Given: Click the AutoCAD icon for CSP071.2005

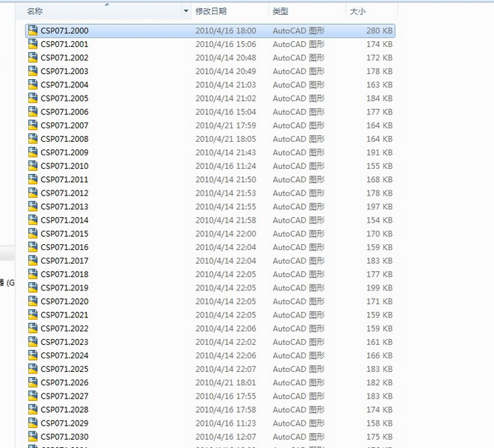Looking at the screenshot, I should 33,99.
